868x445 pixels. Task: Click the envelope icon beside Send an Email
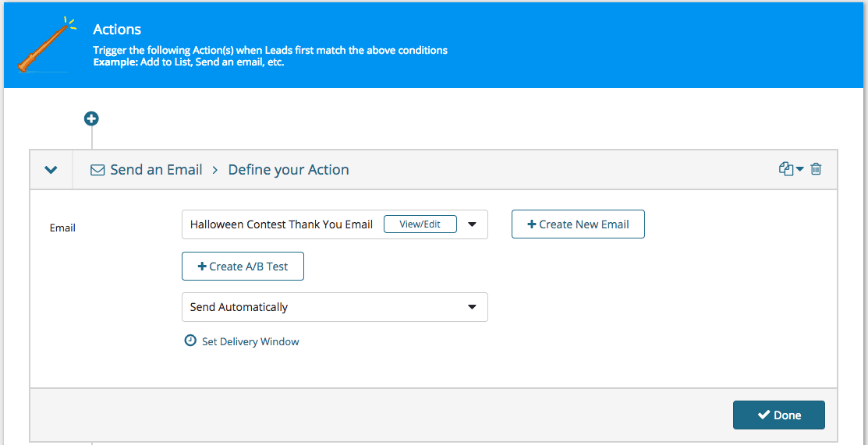click(97, 170)
